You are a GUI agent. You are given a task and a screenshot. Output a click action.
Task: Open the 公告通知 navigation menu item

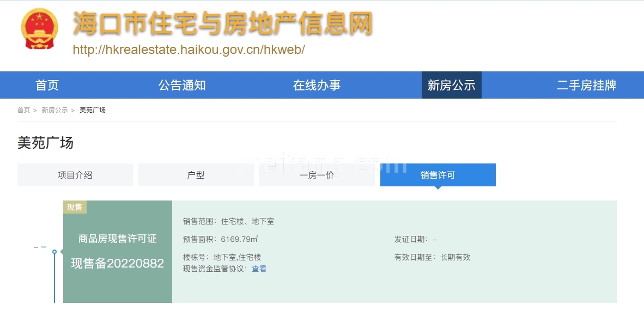pos(182,85)
